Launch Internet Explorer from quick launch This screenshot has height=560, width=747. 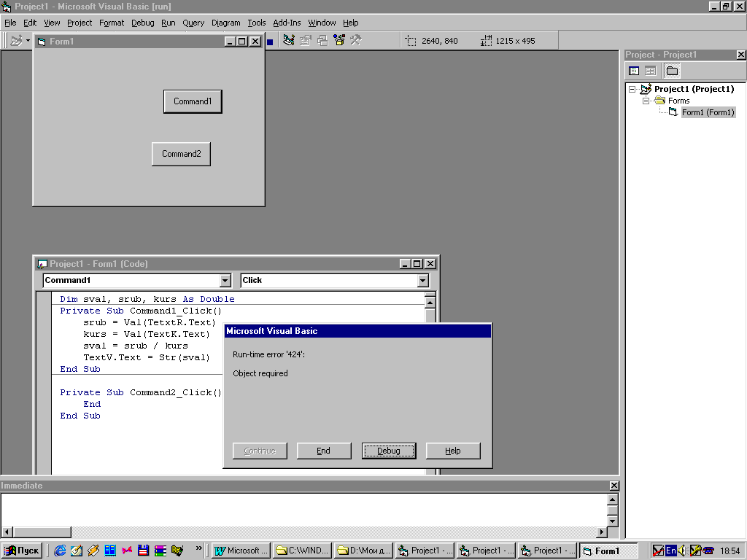pos(60,551)
